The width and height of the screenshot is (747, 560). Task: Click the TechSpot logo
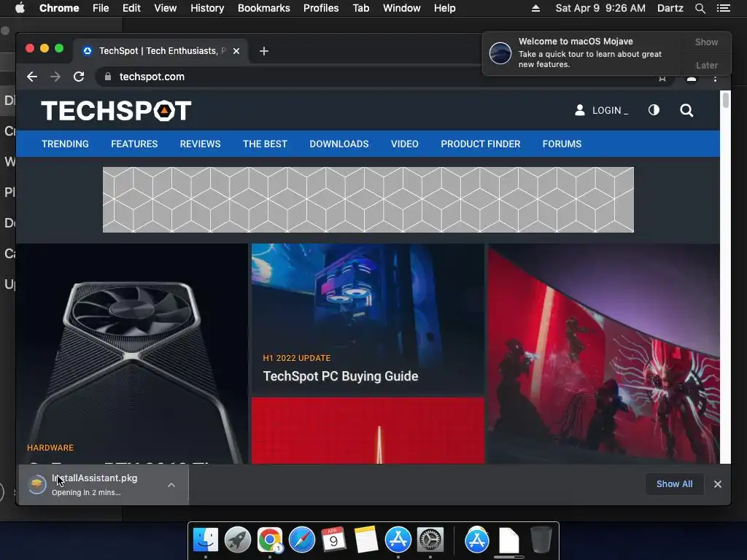point(116,111)
